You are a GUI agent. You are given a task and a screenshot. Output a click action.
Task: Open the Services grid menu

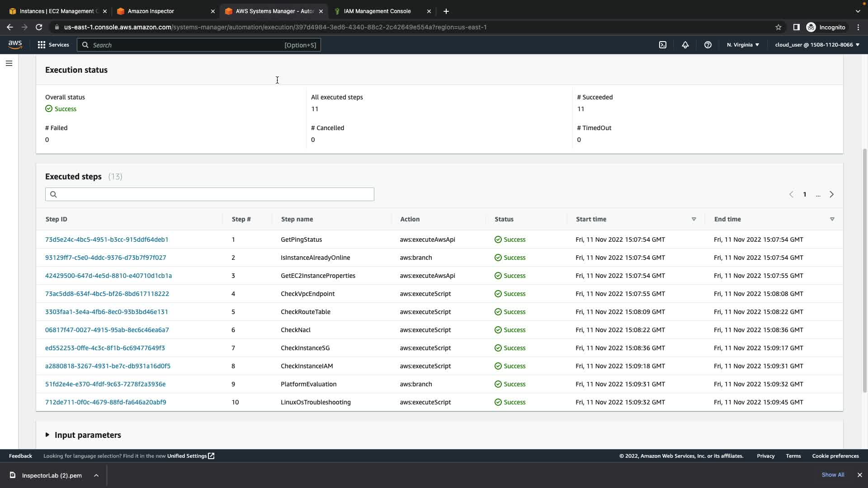click(53, 45)
